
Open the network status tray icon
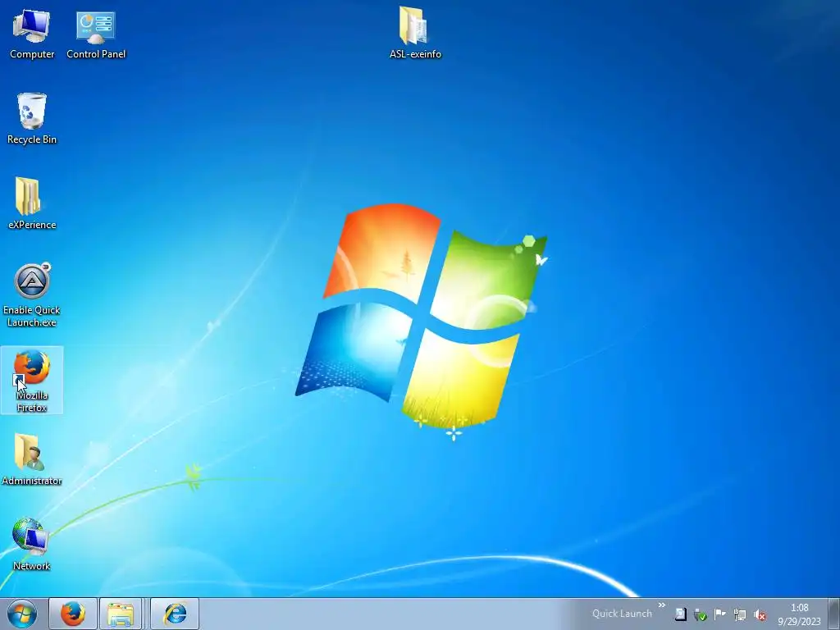pos(740,614)
